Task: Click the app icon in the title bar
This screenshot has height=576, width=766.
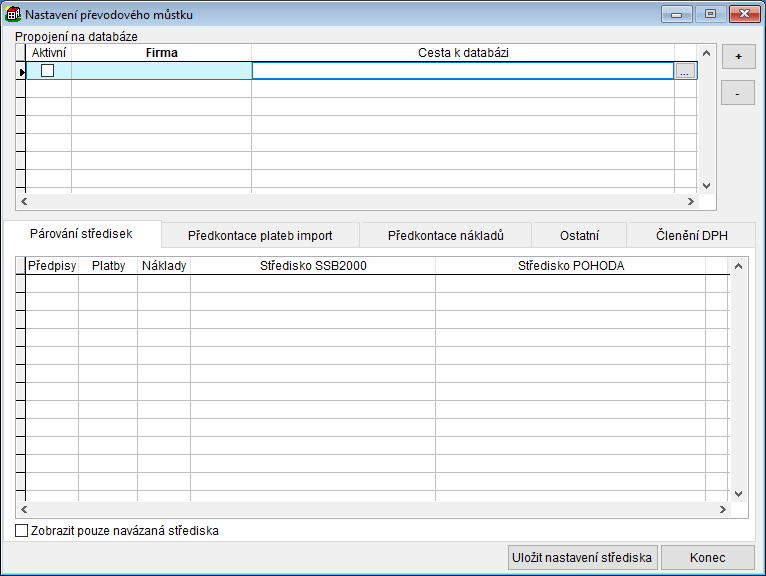Action: tap(14, 15)
